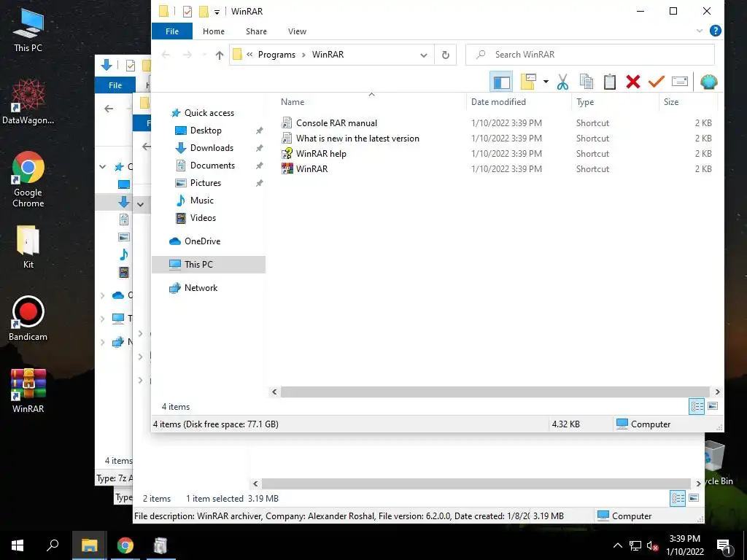Open Customize Quick Access Toolbar dropdown
The height and width of the screenshot is (560, 747).
217,12
